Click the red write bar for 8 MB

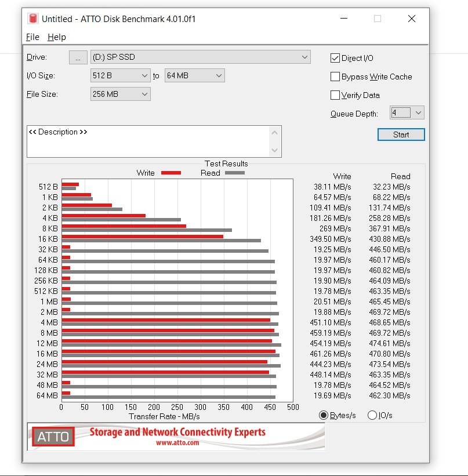tap(168, 330)
